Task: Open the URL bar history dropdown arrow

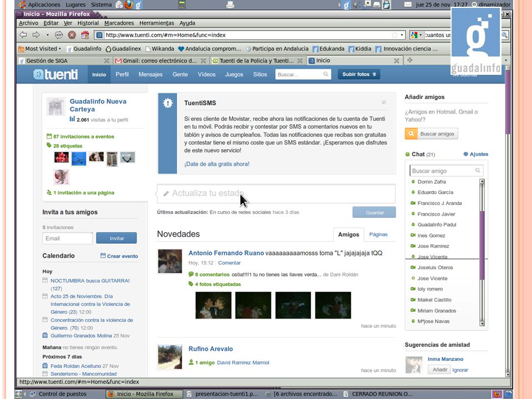Action: [x=402, y=35]
